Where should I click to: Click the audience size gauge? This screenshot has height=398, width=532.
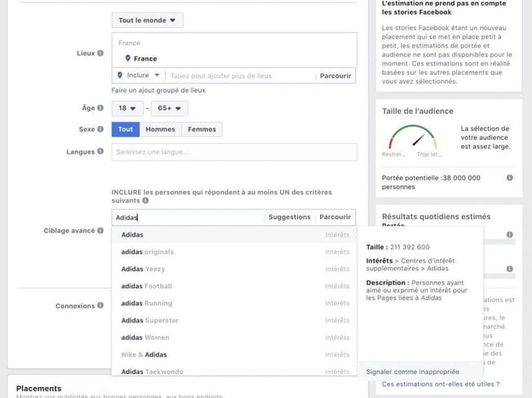(x=413, y=137)
